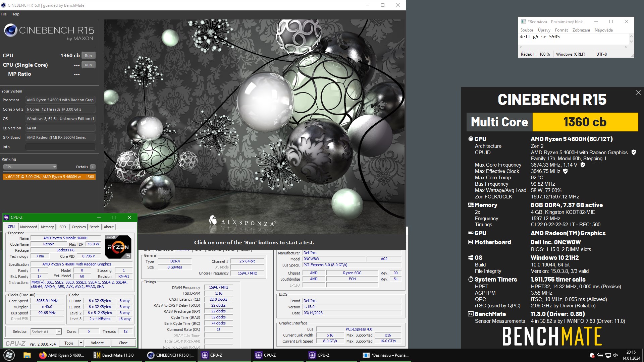Click the OS Windows icon in BenchMate
Screen dimensions: 644x362
(x=471, y=258)
